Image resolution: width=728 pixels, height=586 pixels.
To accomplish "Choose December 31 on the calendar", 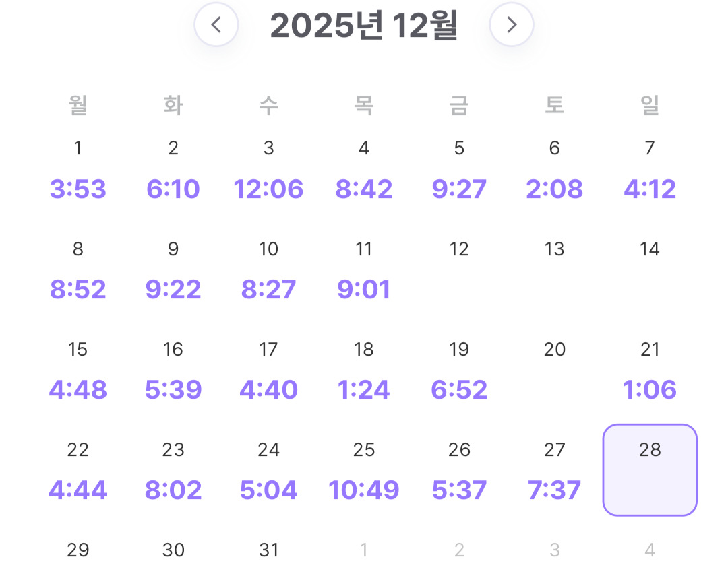I will [x=268, y=550].
